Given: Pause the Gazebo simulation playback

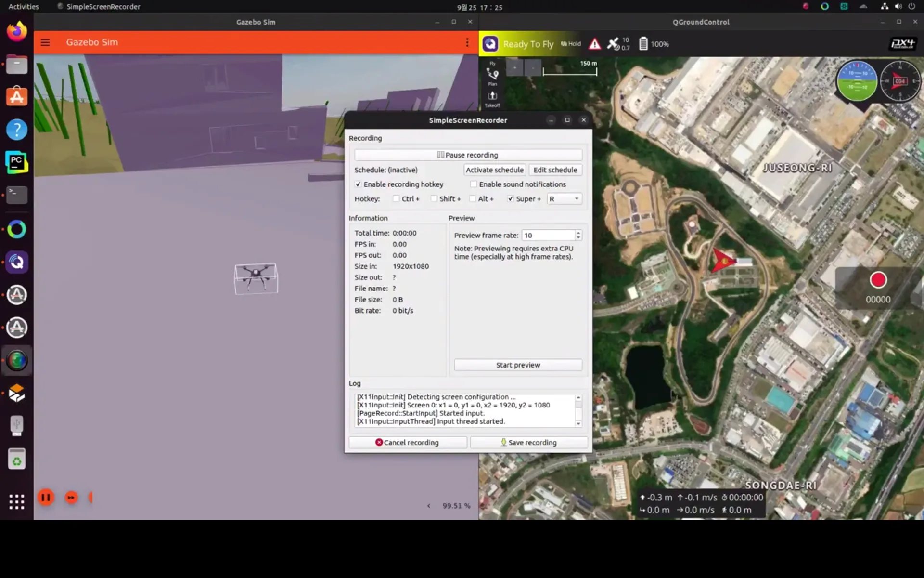Looking at the screenshot, I should 46,497.
